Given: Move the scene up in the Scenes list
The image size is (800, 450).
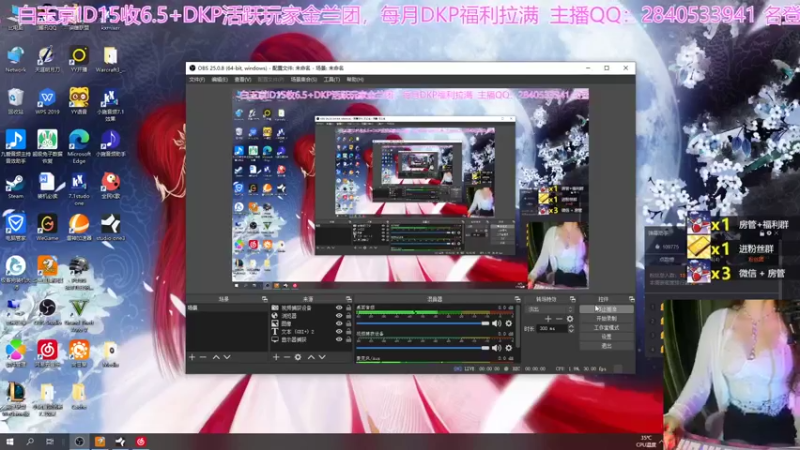Looking at the screenshot, I should point(216,357).
